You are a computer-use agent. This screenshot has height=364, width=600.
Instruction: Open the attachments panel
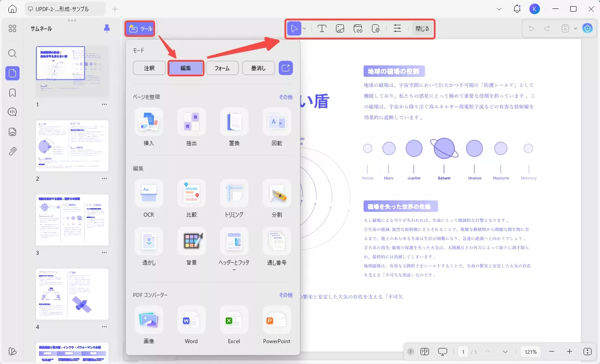pyautogui.click(x=12, y=151)
